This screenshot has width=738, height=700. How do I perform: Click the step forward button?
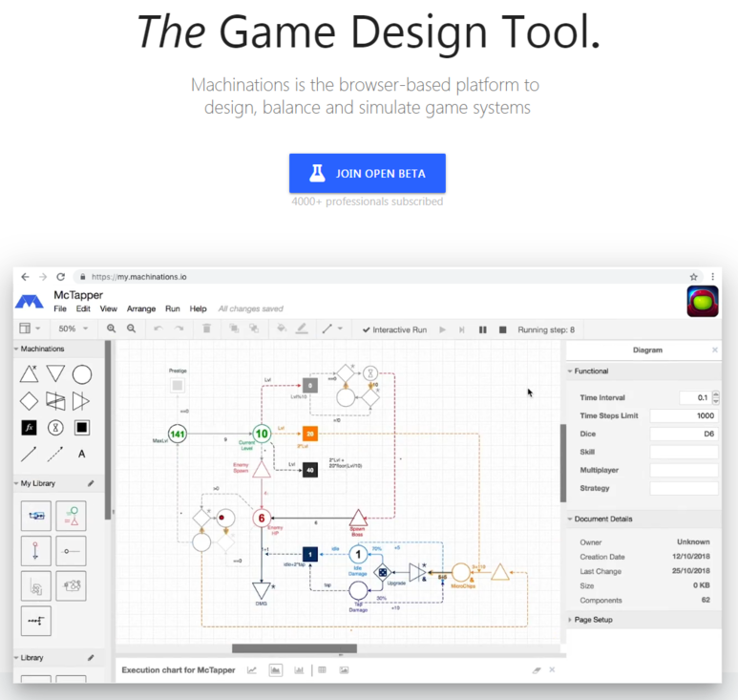(462, 329)
